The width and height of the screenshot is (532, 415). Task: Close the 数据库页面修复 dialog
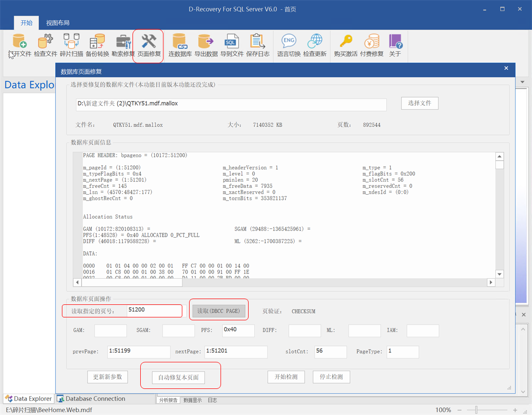click(506, 68)
